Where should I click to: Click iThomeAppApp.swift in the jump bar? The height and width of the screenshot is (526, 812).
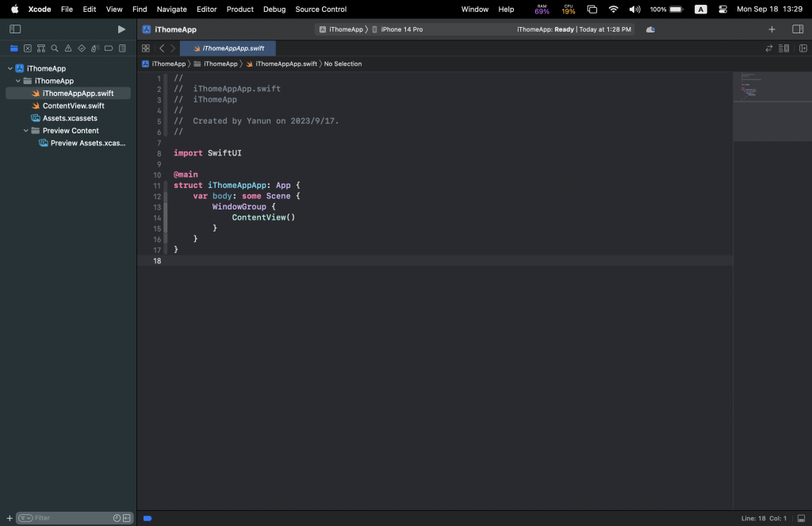tap(282, 63)
